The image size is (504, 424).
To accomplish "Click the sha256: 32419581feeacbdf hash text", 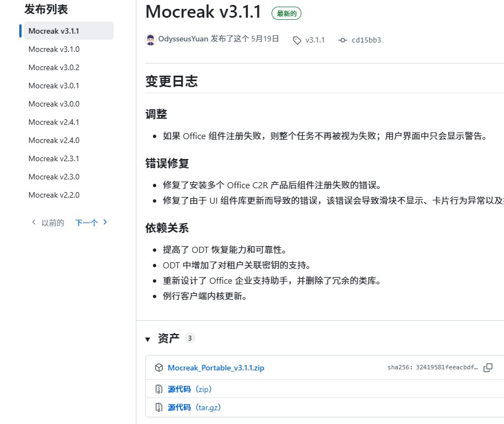I will [432, 367].
